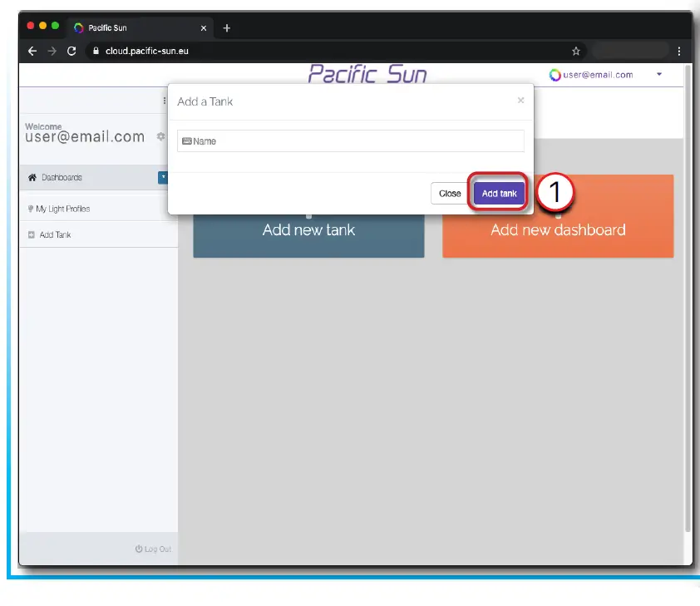700x606 pixels.
Task: Reload the page
Action: point(71,52)
